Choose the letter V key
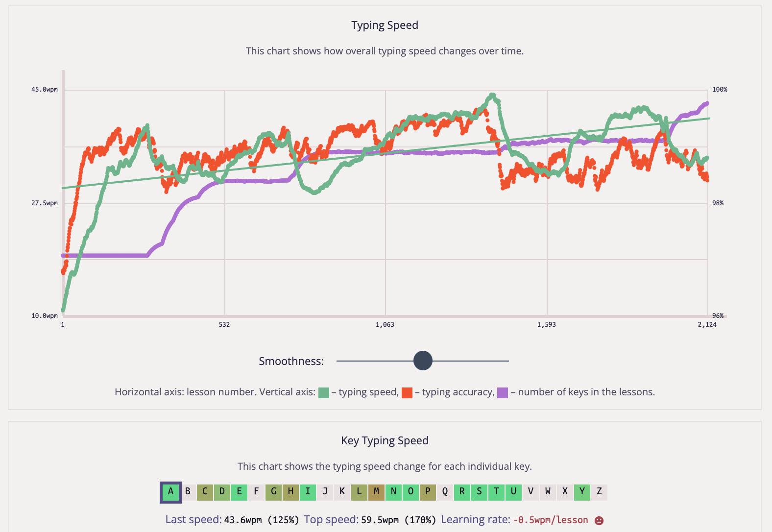 (x=531, y=492)
